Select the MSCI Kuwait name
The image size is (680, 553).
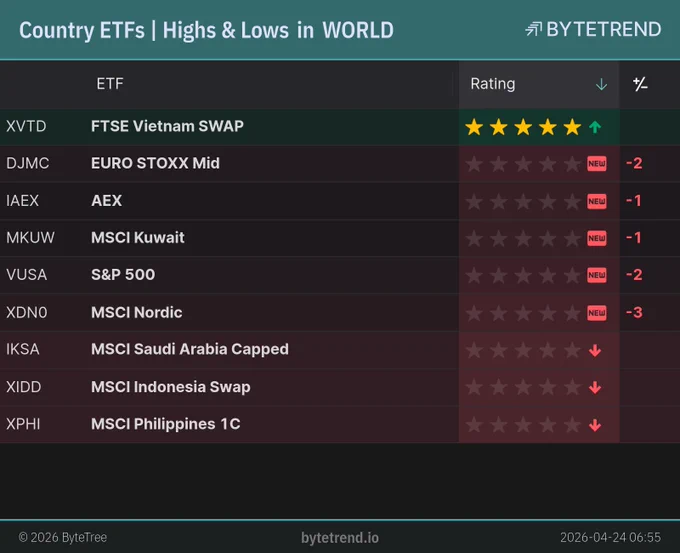coord(138,238)
